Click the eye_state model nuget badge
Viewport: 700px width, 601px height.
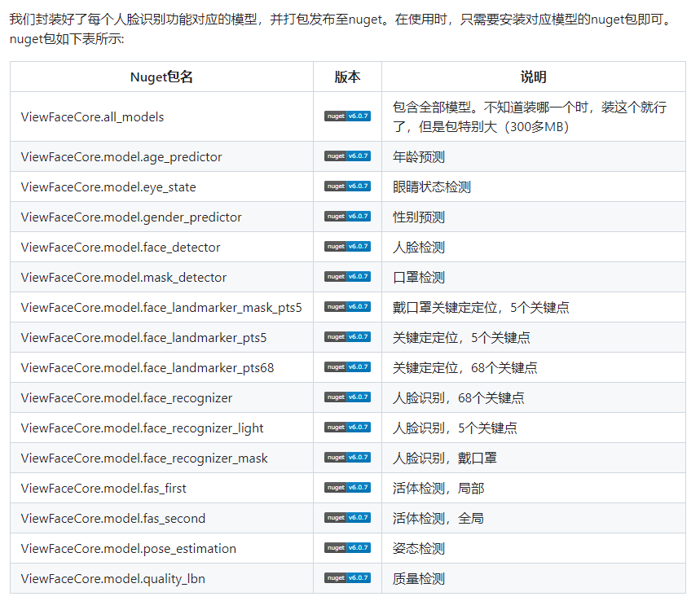point(347,186)
